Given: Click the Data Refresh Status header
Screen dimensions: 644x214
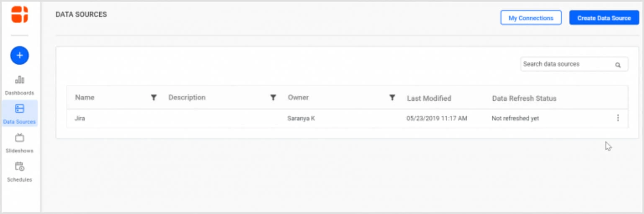Looking at the screenshot, I should (x=524, y=99).
